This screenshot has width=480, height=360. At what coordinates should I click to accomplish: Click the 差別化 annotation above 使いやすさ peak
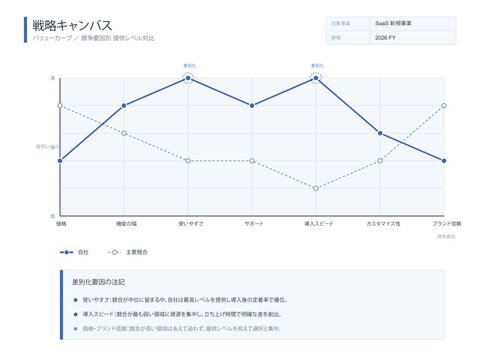pos(190,66)
